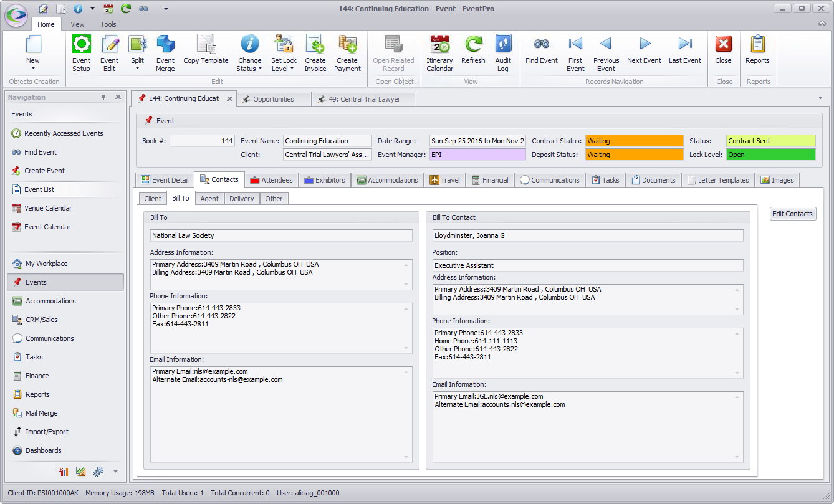Open the Dashboards module
834x504 pixels.
[x=43, y=450]
